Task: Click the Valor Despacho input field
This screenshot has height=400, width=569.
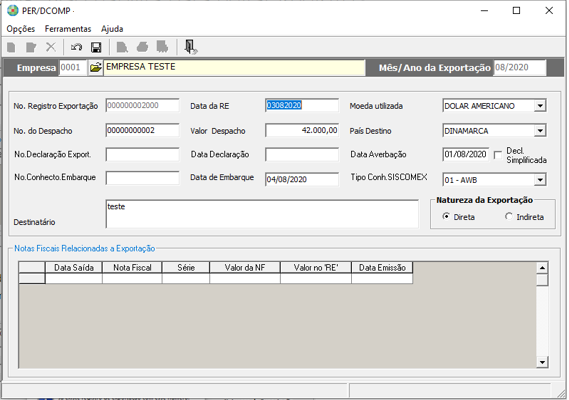Action: point(302,130)
